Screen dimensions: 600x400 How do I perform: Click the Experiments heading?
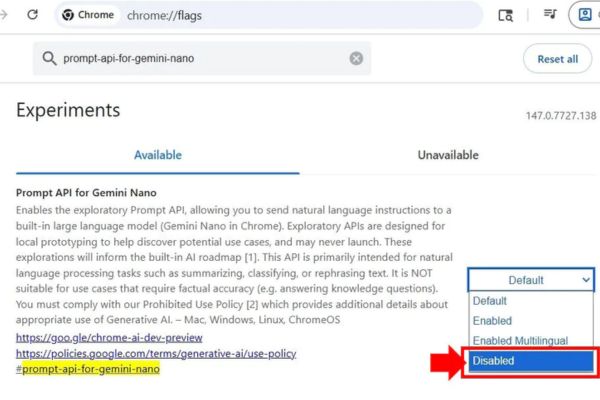(x=68, y=110)
